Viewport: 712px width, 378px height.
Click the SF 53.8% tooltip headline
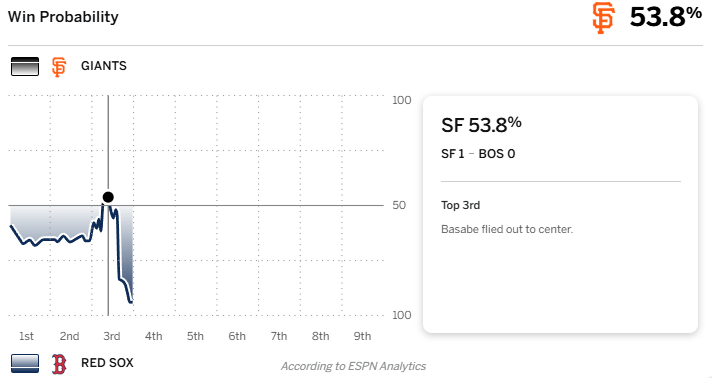click(481, 125)
